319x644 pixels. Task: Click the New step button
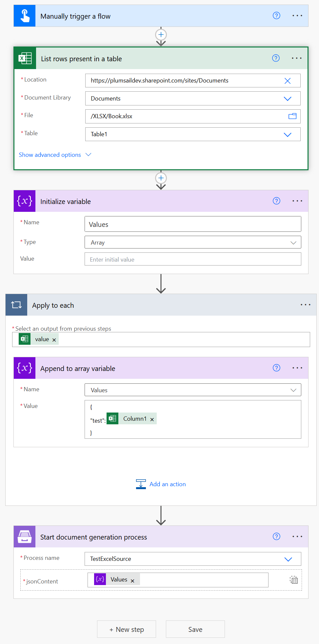tap(127, 629)
